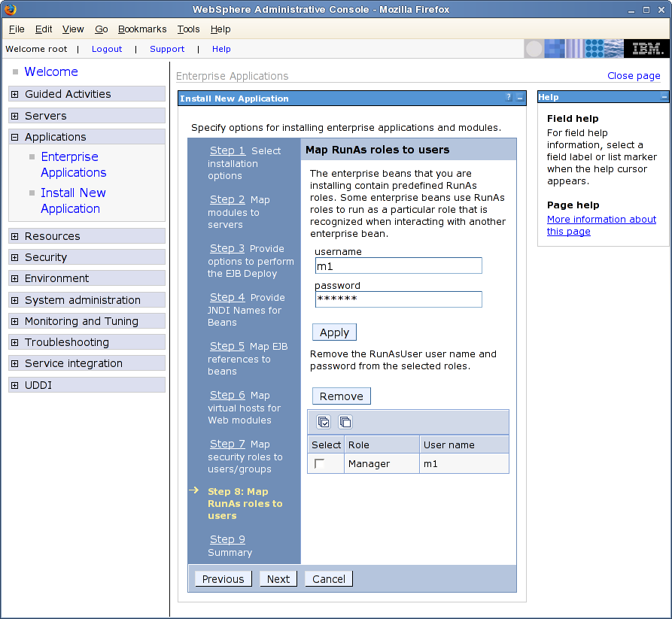Viewport: 672px width, 619px height.
Task: Collapse the Help panel with its minus icon
Action: (x=664, y=97)
